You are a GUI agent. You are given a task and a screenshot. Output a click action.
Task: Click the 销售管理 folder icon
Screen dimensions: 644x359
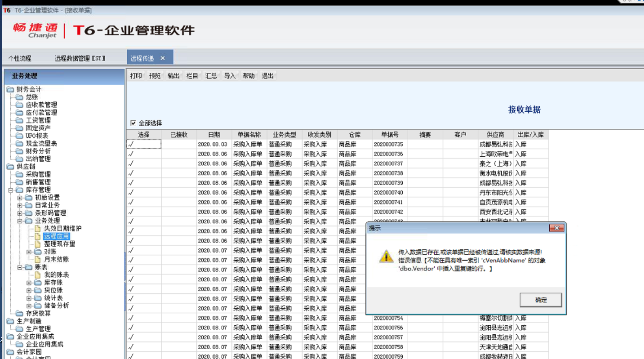coord(19,182)
